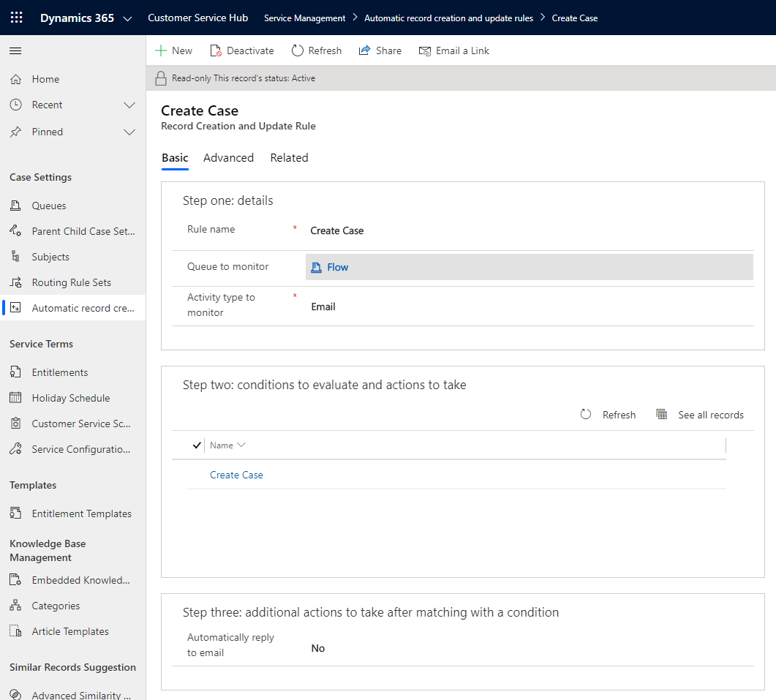Click the Flow icon in Queue to monitor
The width and height of the screenshot is (776, 700).
(x=314, y=266)
